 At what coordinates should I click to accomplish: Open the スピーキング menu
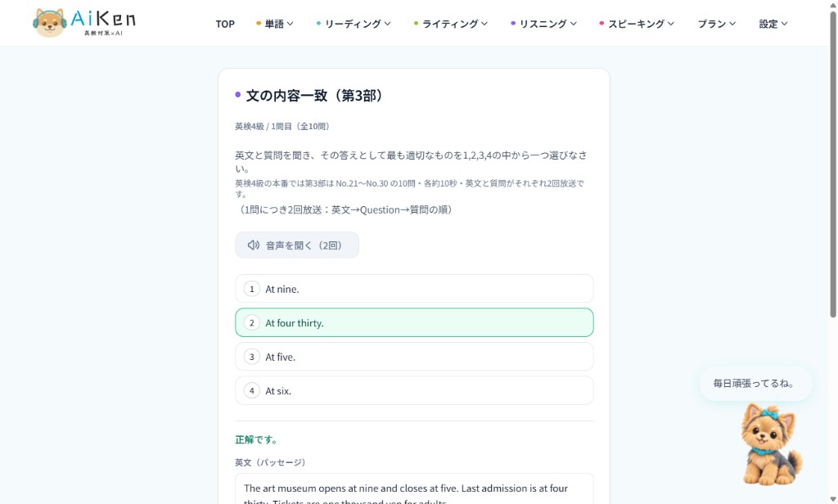(x=637, y=24)
